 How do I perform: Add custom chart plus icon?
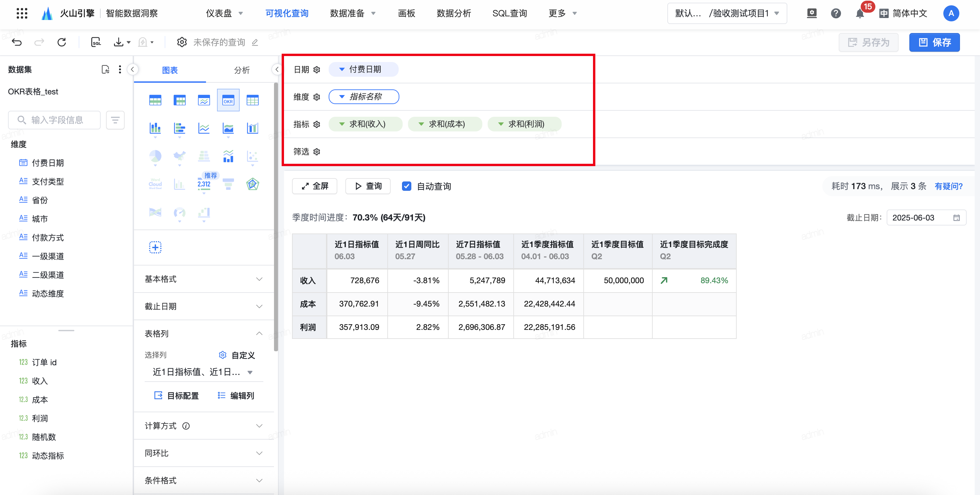tap(155, 247)
